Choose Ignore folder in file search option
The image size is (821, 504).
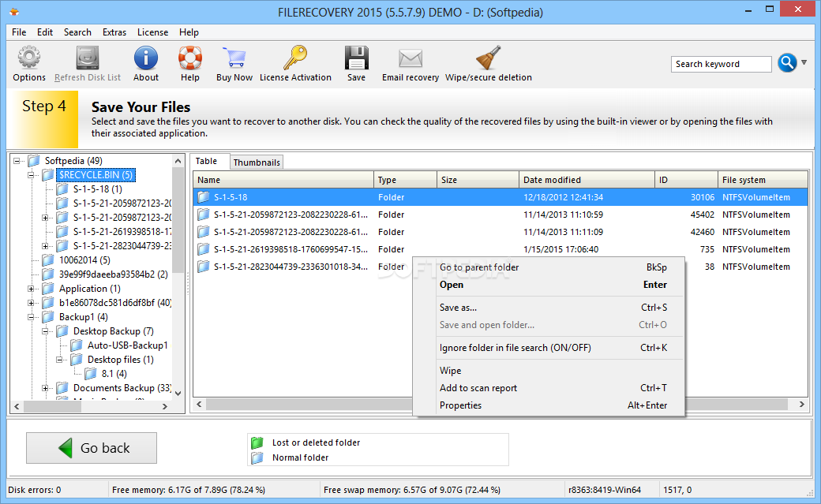tap(548, 348)
